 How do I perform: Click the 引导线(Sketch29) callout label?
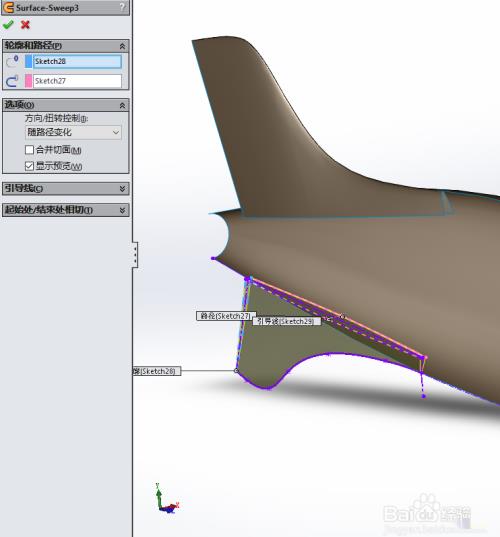point(287,321)
